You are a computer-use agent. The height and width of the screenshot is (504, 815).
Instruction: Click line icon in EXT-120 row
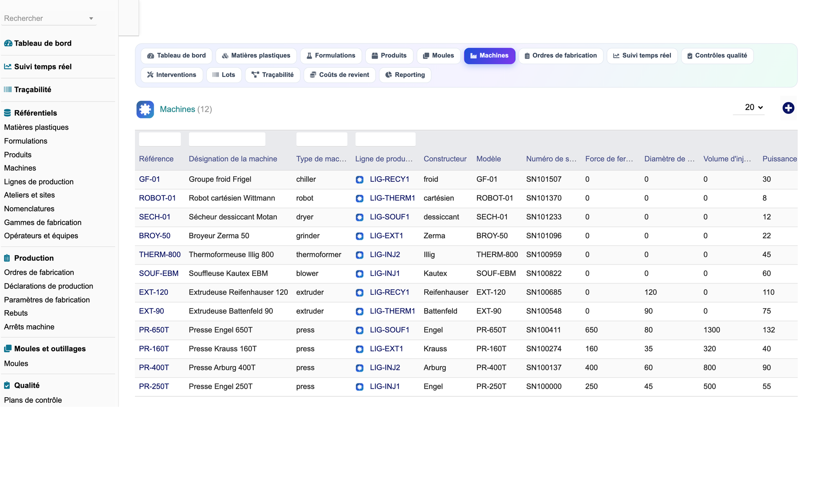coord(359,293)
